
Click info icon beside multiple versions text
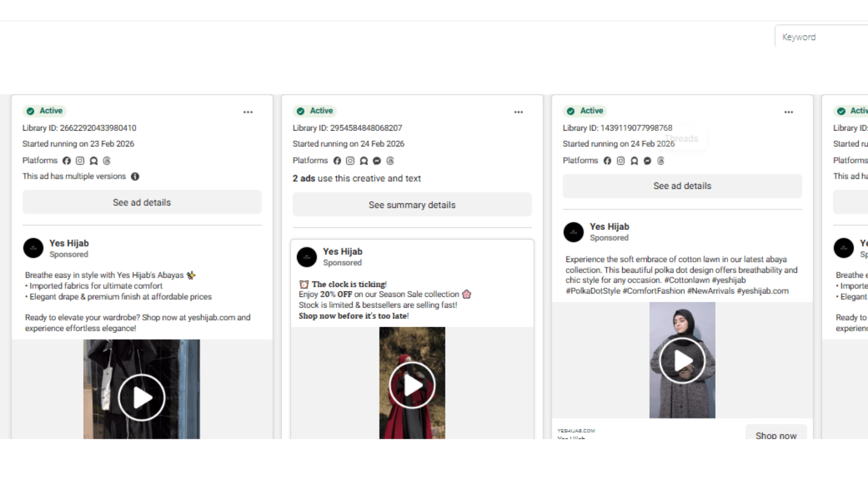coord(135,177)
